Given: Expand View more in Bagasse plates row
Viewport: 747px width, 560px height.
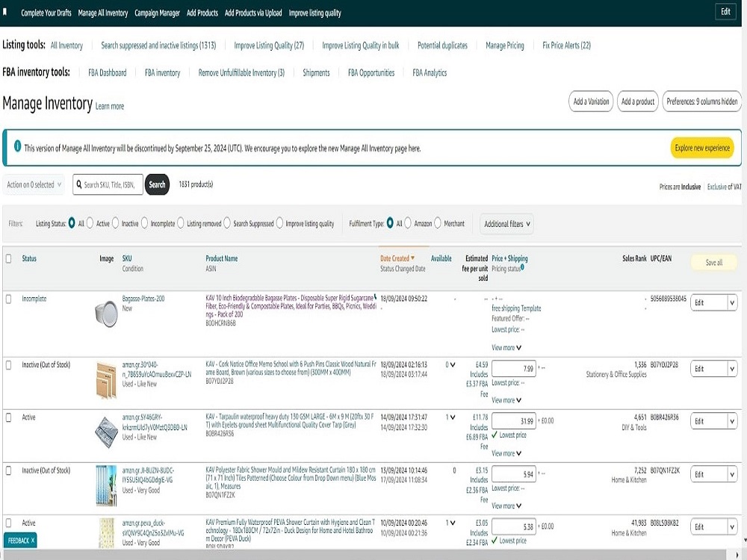Looking at the screenshot, I should point(506,348).
